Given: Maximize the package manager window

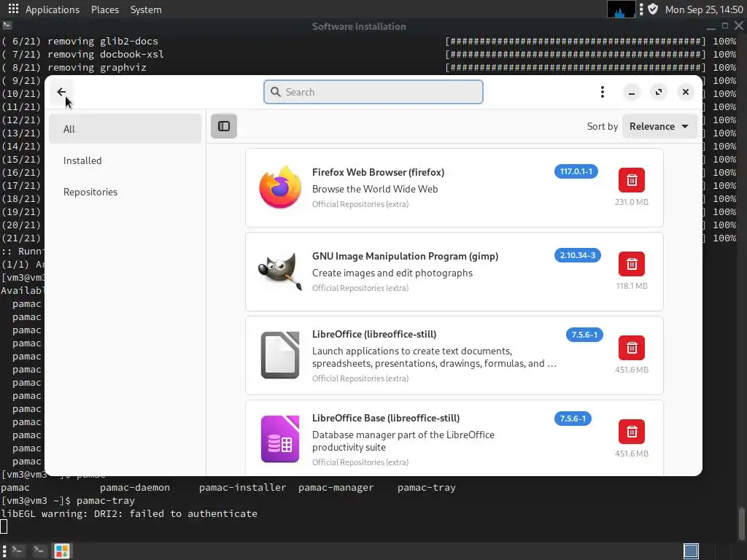Looking at the screenshot, I should click(x=659, y=93).
